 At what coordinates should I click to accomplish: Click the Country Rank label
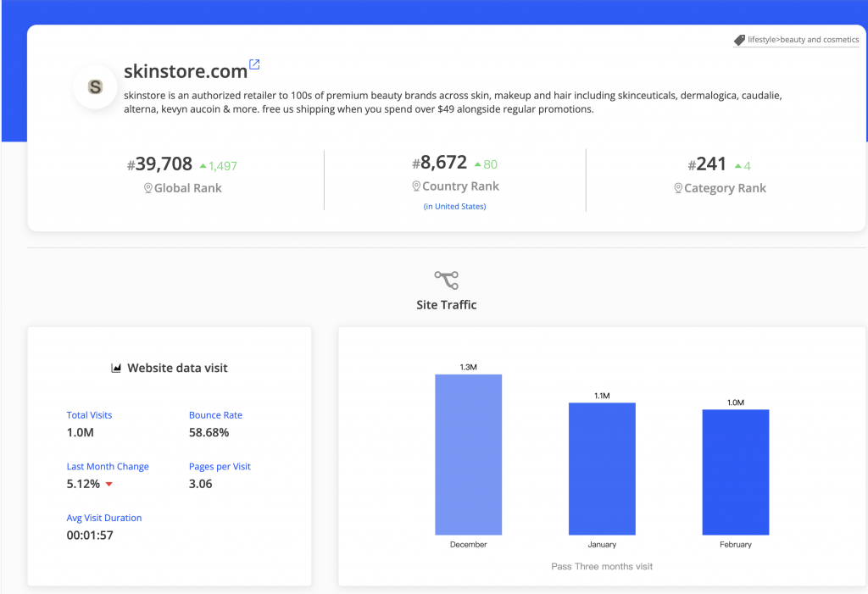tap(460, 186)
